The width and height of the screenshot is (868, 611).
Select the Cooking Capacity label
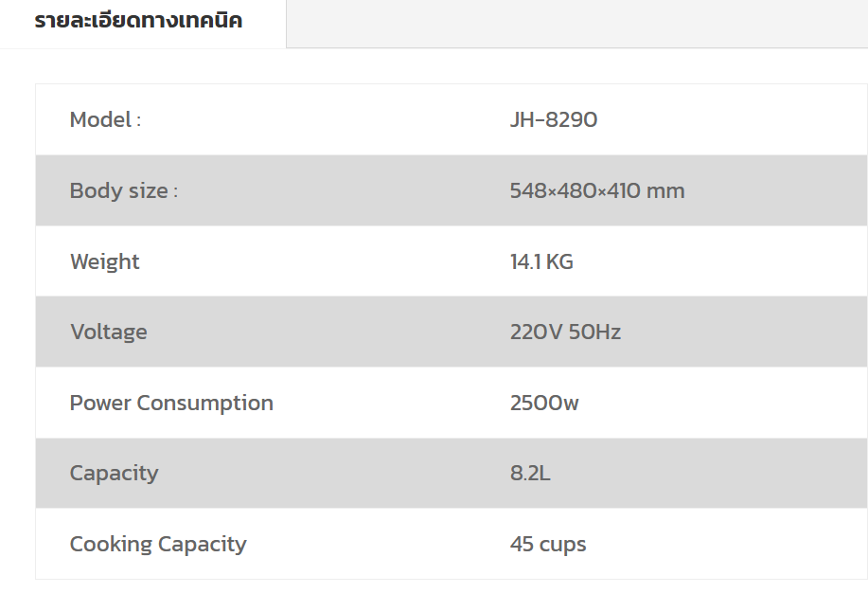click(x=158, y=544)
